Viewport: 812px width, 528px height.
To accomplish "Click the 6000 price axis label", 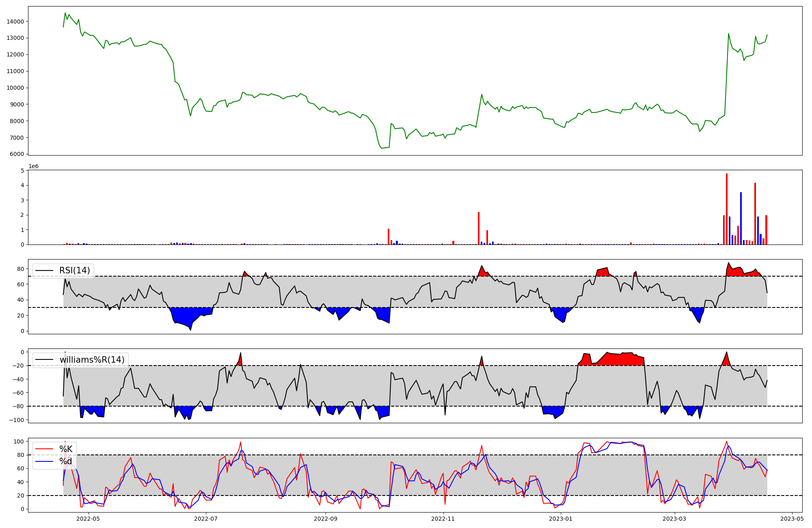I will (17, 154).
